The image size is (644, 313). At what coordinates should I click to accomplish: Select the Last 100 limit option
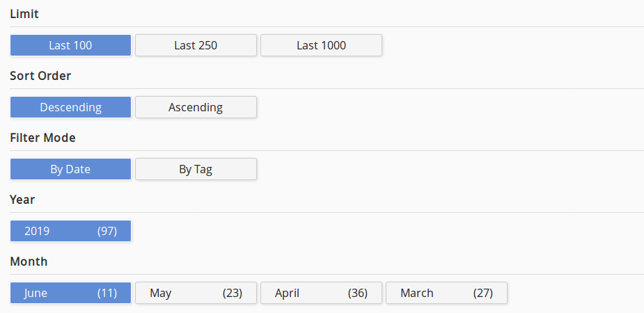(70, 46)
